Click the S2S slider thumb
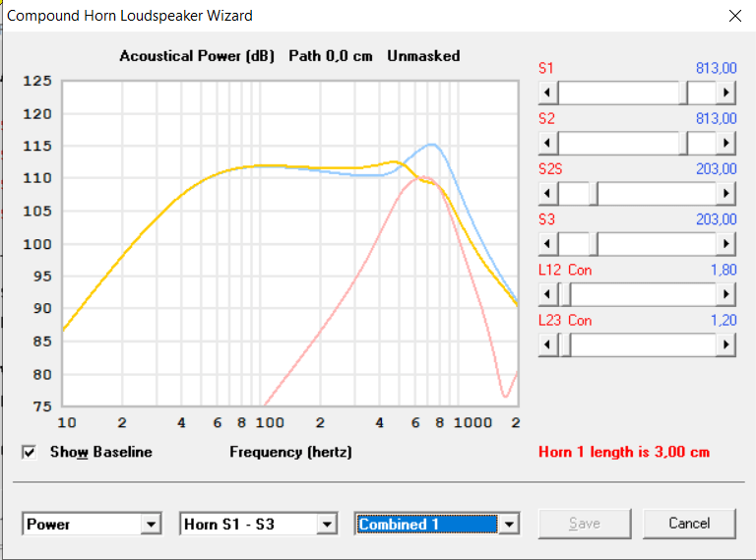This screenshot has width=756, height=560. [594, 194]
